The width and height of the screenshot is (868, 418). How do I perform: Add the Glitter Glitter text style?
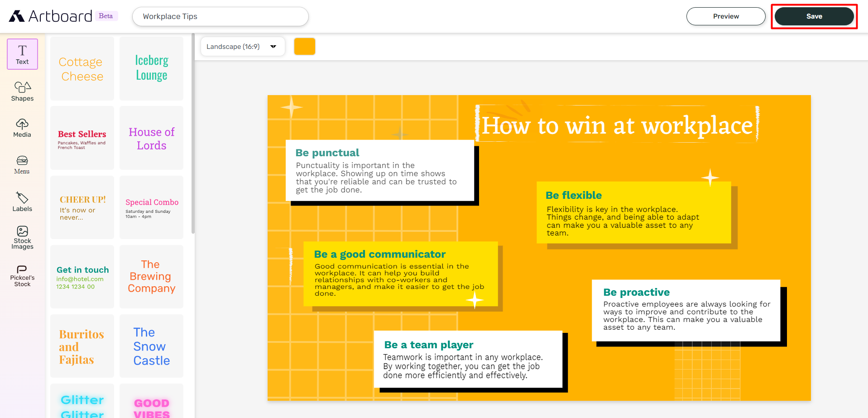click(82, 401)
